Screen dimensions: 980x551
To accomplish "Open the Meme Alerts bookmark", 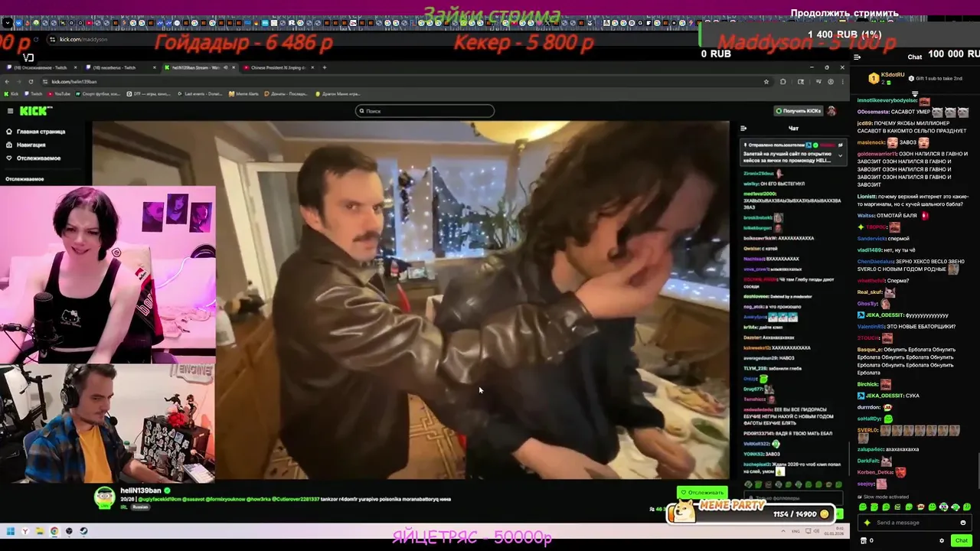I will [x=243, y=94].
